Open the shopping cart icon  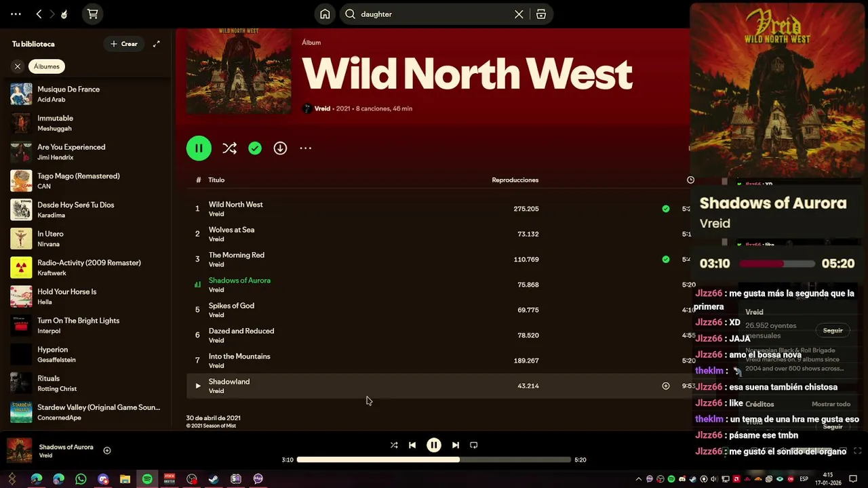click(92, 14)
